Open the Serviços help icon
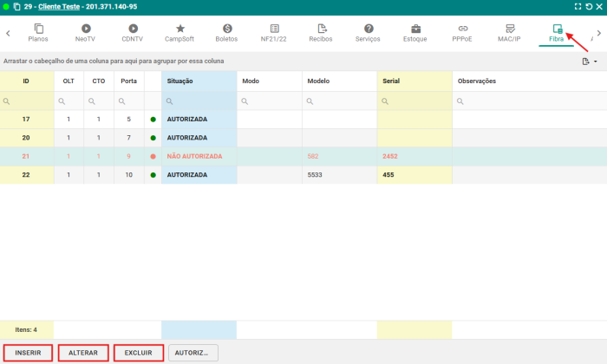The height and width of the screenshot is (364, 607). (x=368, y=29)
